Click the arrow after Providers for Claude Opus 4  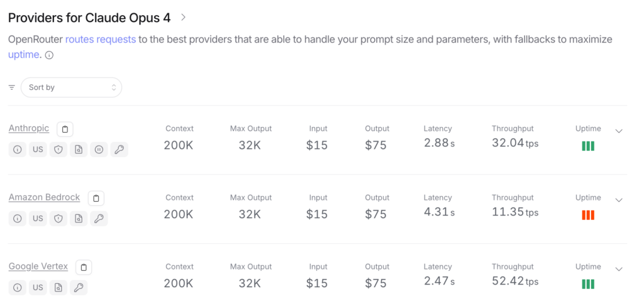click(x=184, y=17)
